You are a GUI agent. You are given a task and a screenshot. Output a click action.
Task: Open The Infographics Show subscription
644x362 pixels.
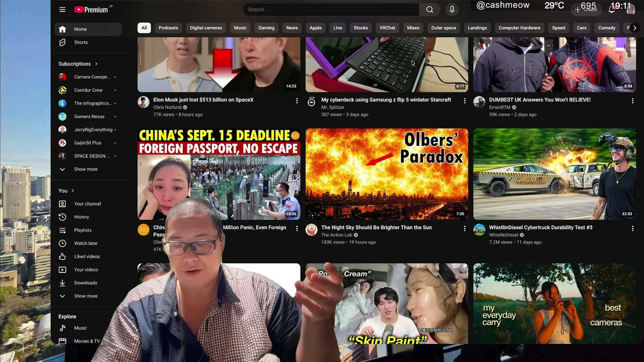click(x=88, y=103)
